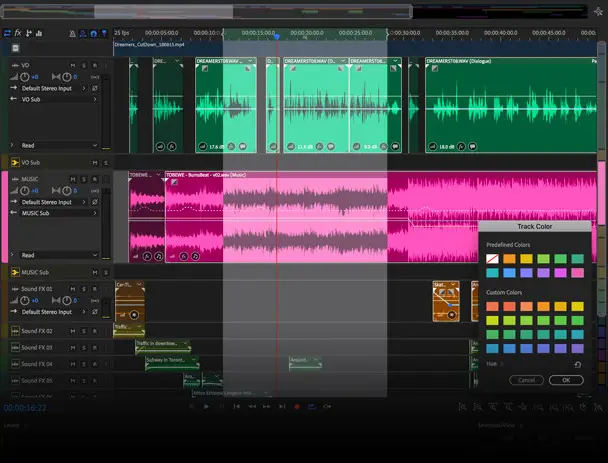Click OK in the Track Color dialog
Image resolution: width=608 pixels, height=463 pixels.
pos(565,380)
